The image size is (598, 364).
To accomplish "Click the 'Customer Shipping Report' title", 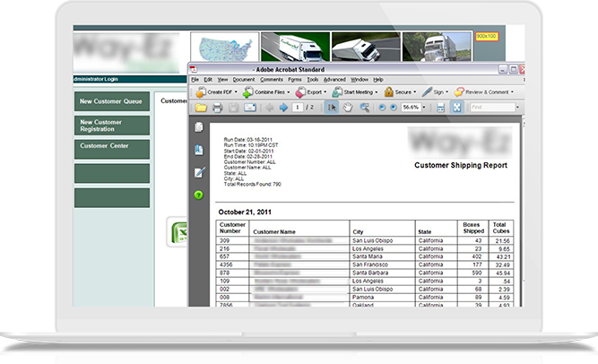I will [x=461, y=165].
